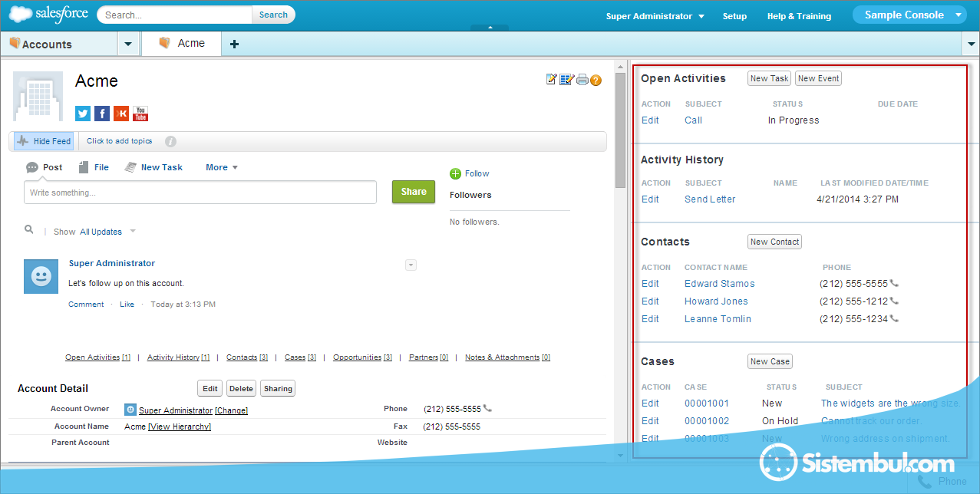Open the Edward Stamos contact link
This screenshot has height=494, width=980.
point(720,284)
